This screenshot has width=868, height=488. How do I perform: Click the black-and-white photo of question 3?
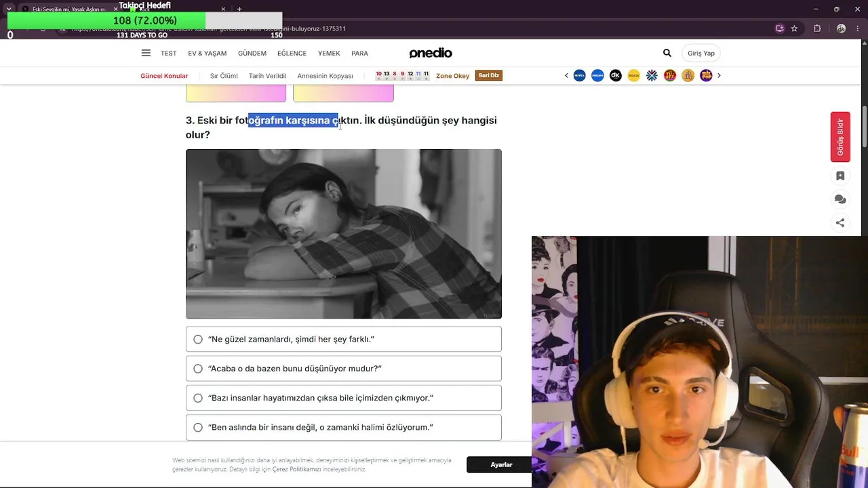point(344,234)
